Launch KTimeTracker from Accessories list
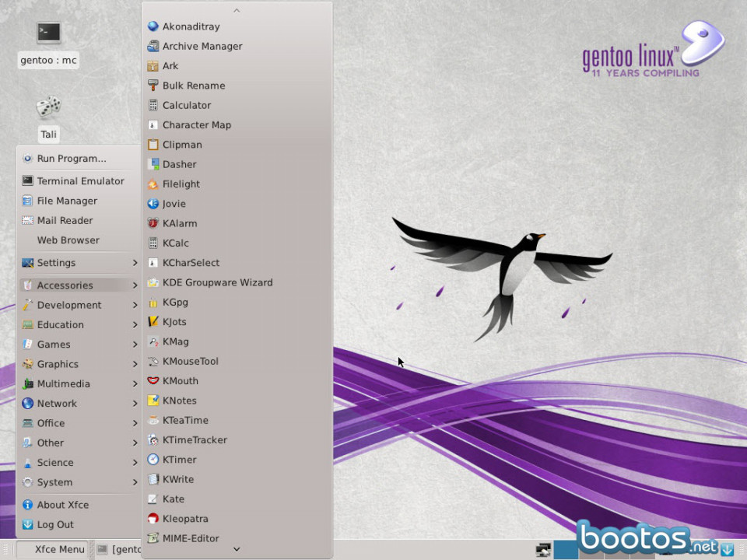This screenshot has width=747, height=560. (237, 440)
